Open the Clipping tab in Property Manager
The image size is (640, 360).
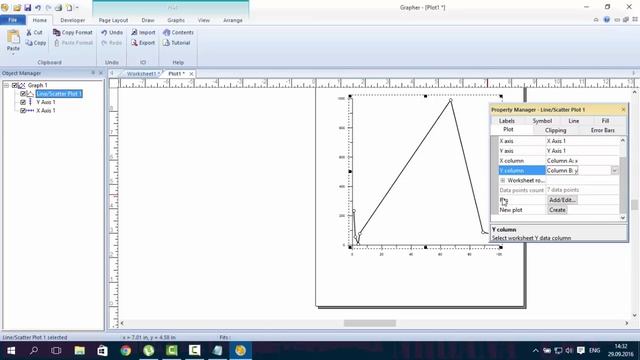[556, 130]
